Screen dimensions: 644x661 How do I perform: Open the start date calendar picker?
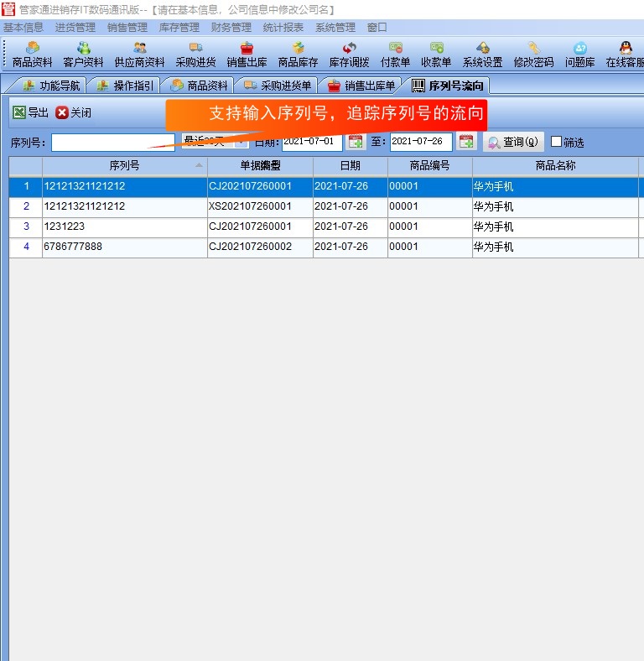click(356, 142)
